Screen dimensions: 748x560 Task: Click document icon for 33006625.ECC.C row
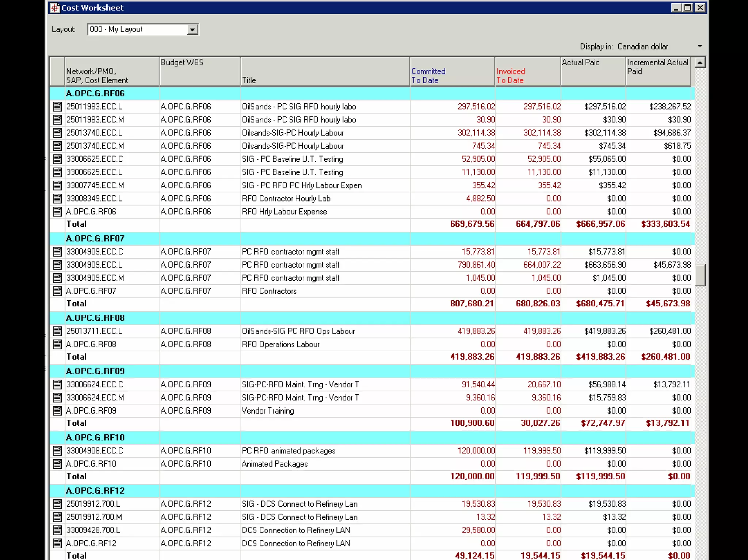tap(57, 159)
